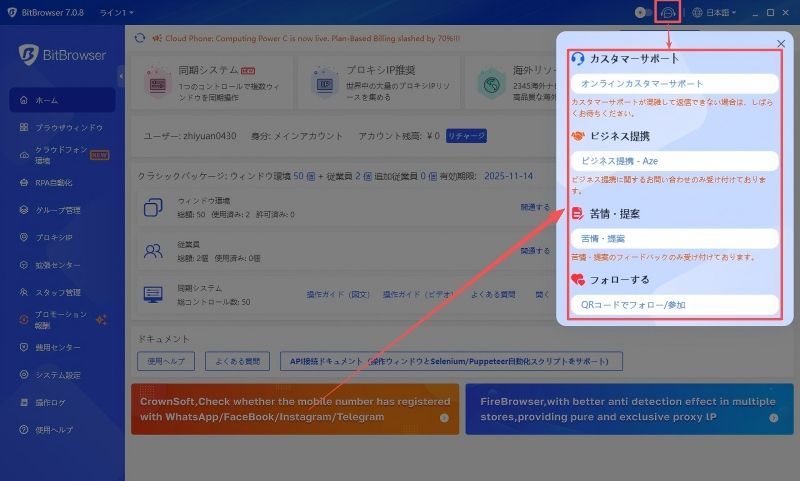This screenshot has height=481, width=800.
Task: Click QRコードでフォロー/参加 button
Action: [x=674, y=305]
